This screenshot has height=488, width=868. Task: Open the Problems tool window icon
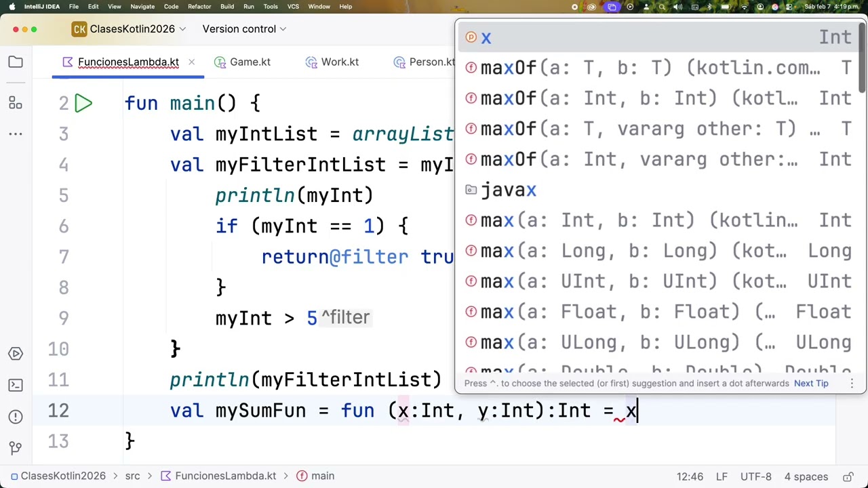coord(16,417)
